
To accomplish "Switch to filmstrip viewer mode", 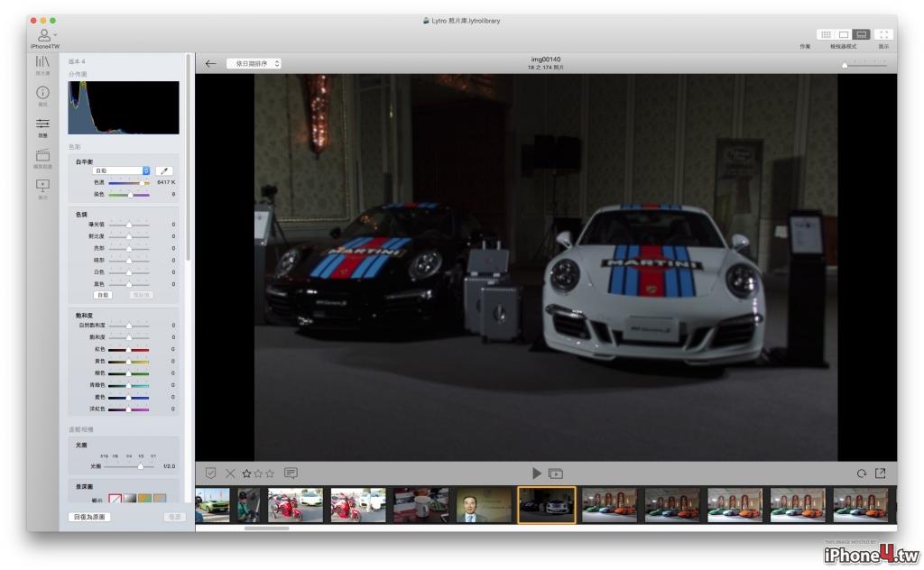I will tap(861, 35).
